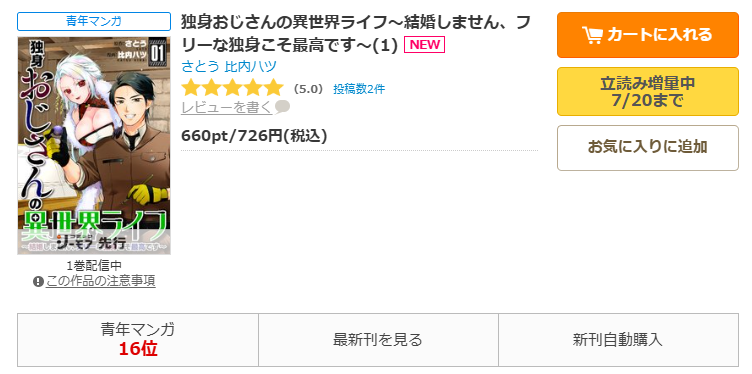Click the pink NEW badge

point(425,45)
